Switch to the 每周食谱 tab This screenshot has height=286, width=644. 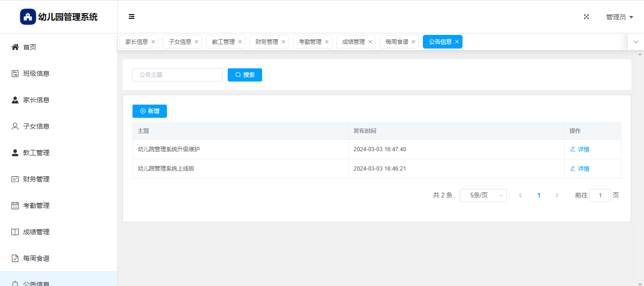(x=396, y=42)
